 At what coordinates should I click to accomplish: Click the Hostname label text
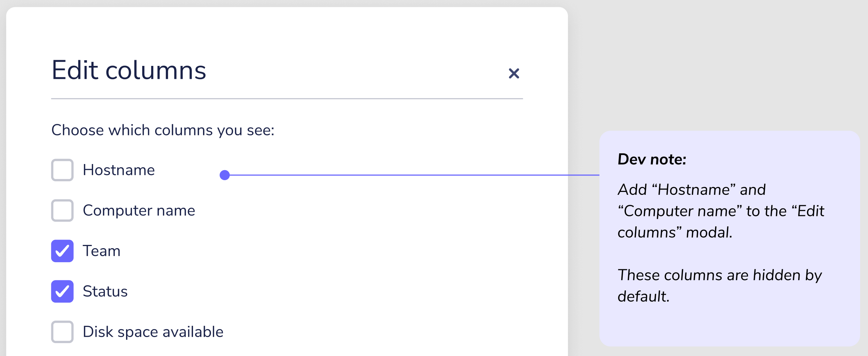(x=119, y=170)
